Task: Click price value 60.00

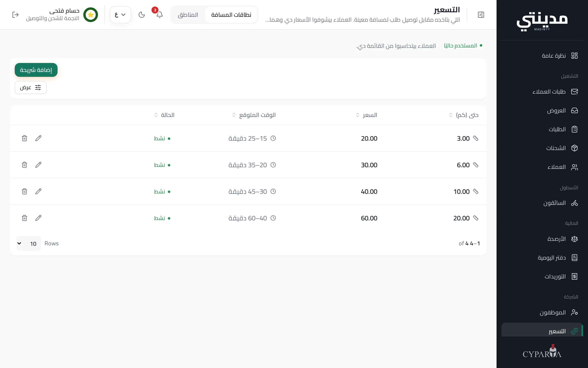Action: 369,218
